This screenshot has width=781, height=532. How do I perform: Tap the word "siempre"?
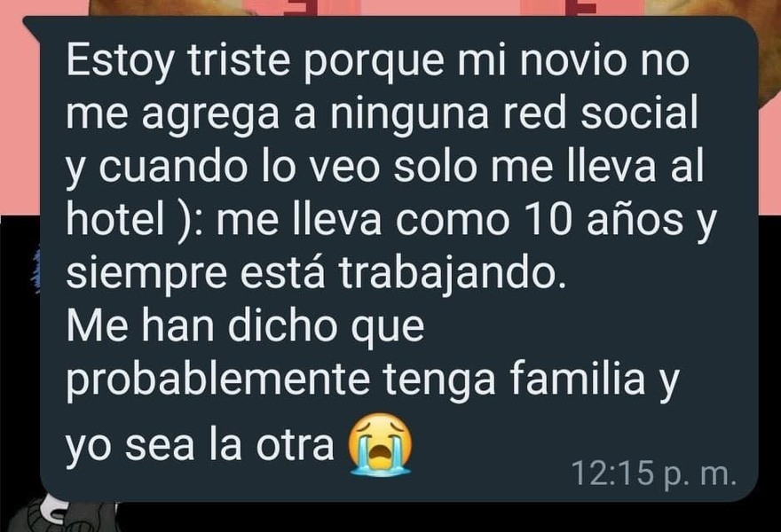click(146, 275)
